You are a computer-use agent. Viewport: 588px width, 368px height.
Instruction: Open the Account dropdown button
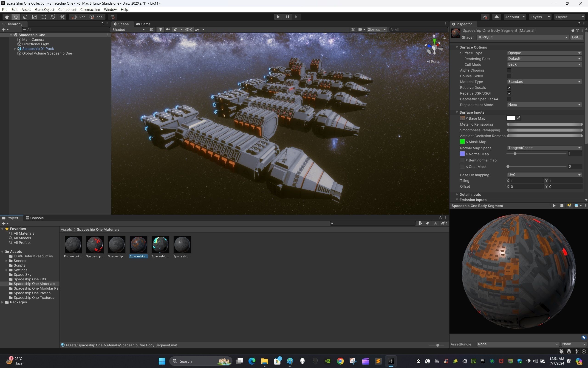coord(515,17)
